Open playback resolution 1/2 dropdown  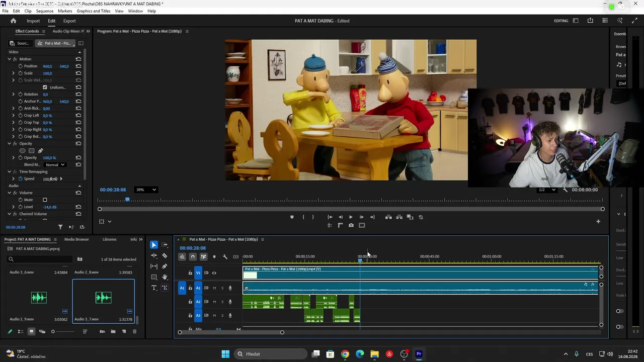click(547, 190)
